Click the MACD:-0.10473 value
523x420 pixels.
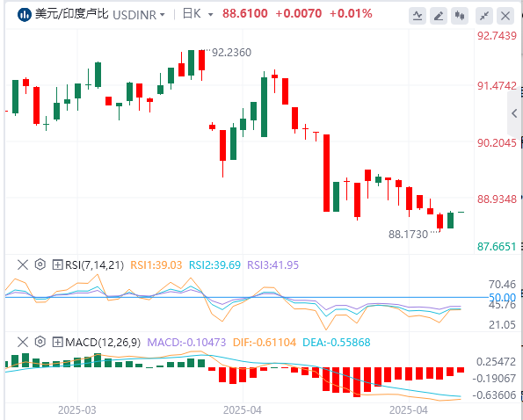click(x=186, y=343)
